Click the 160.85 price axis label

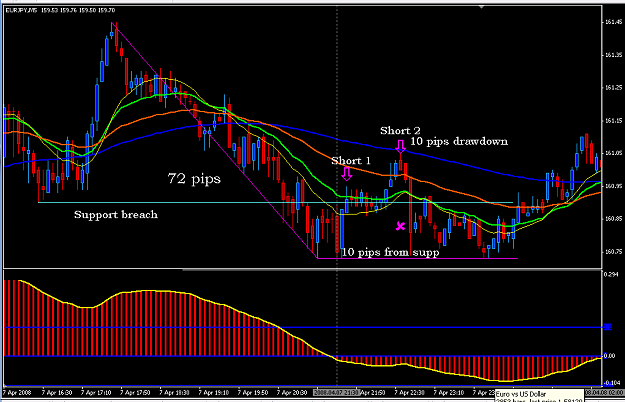(x=612, y=219)
